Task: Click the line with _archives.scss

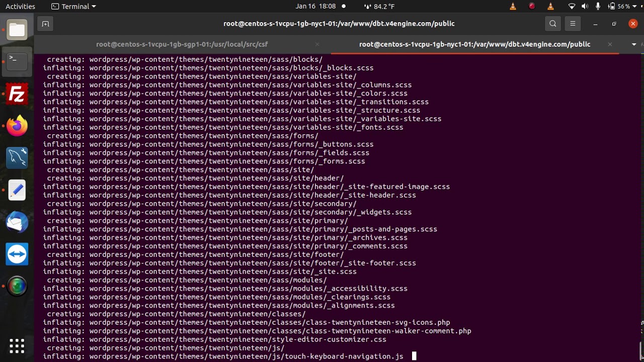Action: pos(225,238)
